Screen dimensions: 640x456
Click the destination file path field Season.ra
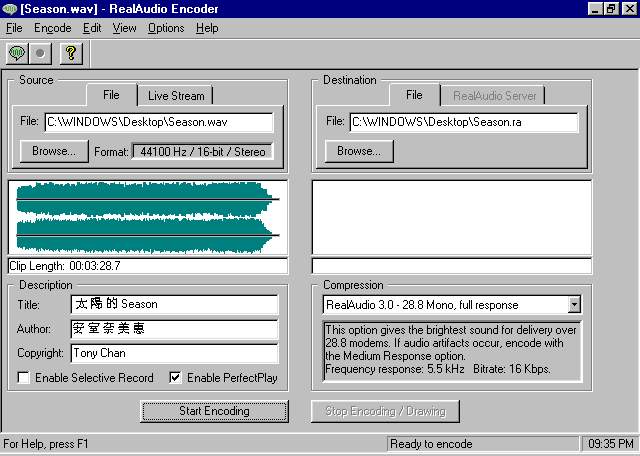[x=464, y=122]
